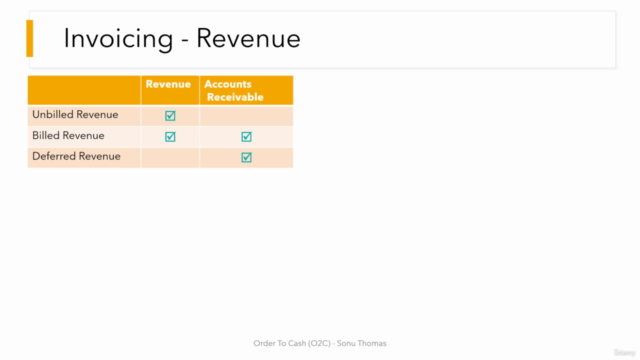Select the 'Invoicing - Revenue' slide title
640x360 pixels.
tap(182, 39)
